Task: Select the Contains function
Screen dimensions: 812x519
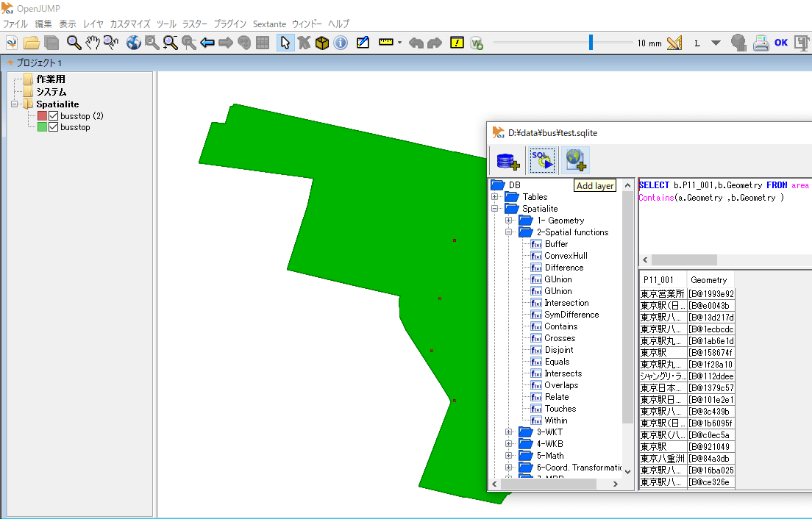Action: [x=554, y=326]
